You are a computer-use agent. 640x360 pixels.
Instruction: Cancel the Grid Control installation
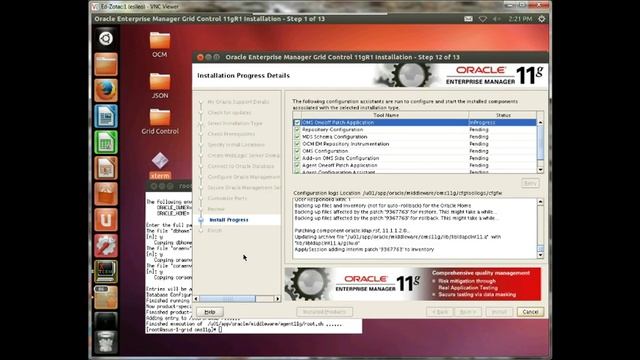[530, 312]
